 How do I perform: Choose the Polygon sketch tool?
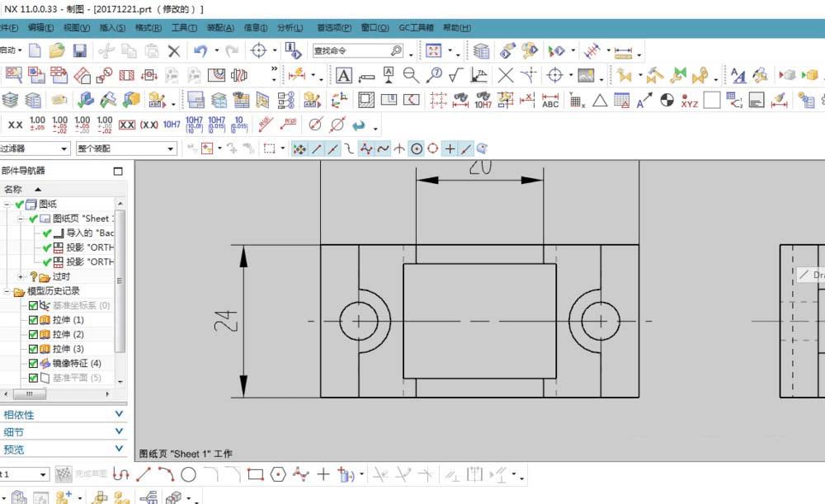point(278,474)
